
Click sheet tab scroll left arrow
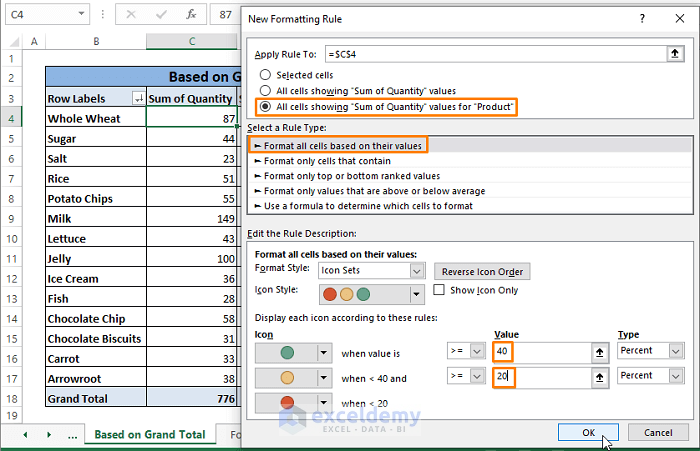25,434
